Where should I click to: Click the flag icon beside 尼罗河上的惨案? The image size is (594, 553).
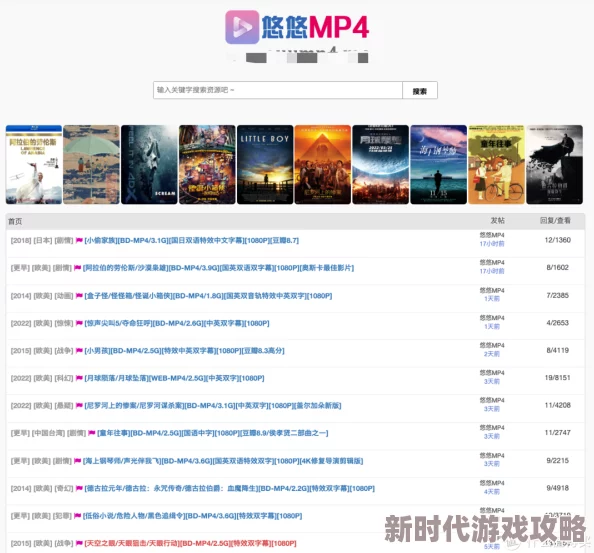(x=79, y=405)
